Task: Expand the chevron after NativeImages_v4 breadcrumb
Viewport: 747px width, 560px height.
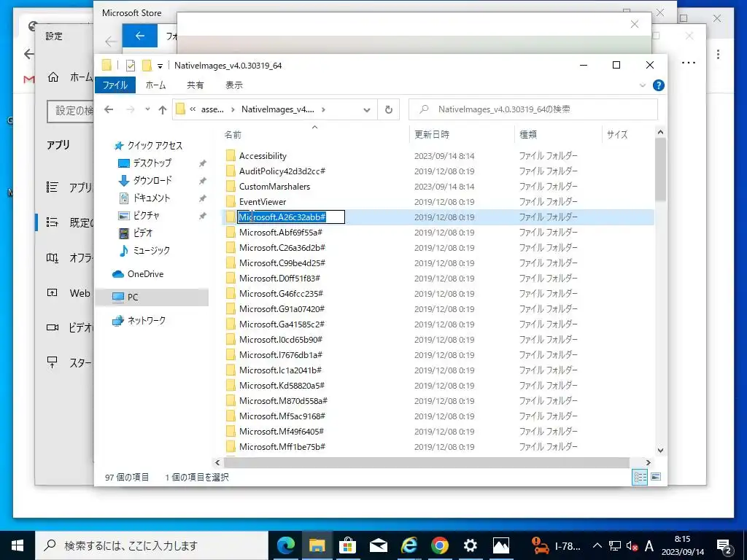Action: tap(323, 109)
